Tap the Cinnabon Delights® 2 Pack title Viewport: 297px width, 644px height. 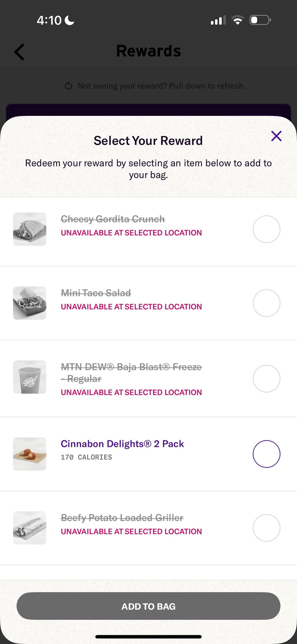pos(122,444)
